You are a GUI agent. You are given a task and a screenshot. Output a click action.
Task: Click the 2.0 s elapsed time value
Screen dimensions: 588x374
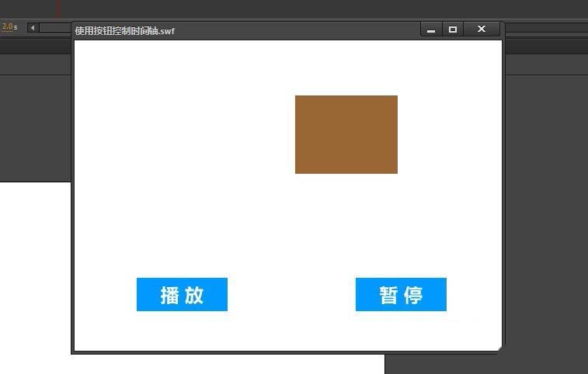8,26
